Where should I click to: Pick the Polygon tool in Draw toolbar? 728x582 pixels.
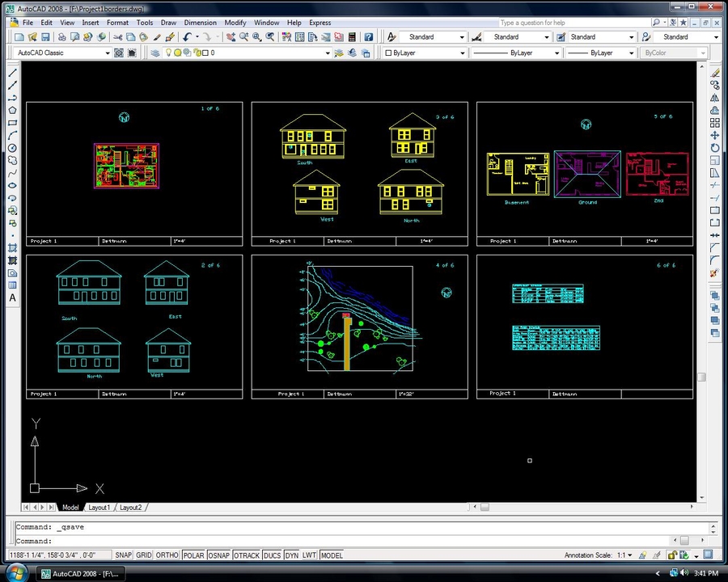point(13,110)
